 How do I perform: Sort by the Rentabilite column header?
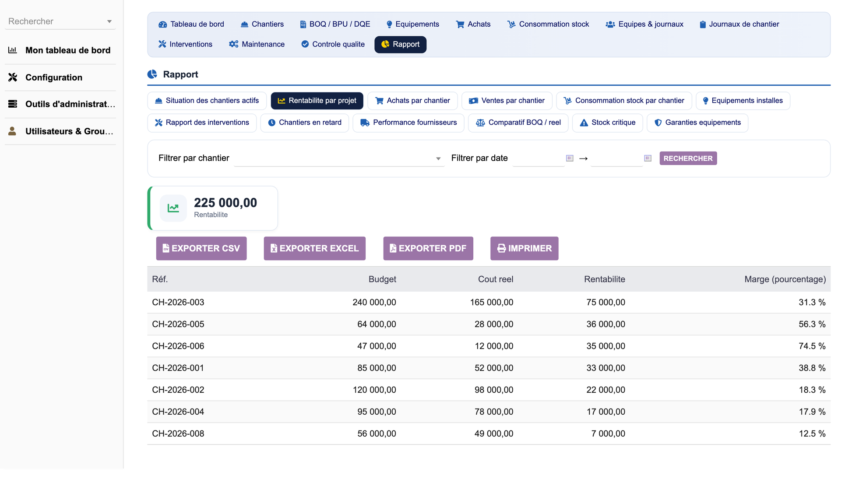[604, 279]
